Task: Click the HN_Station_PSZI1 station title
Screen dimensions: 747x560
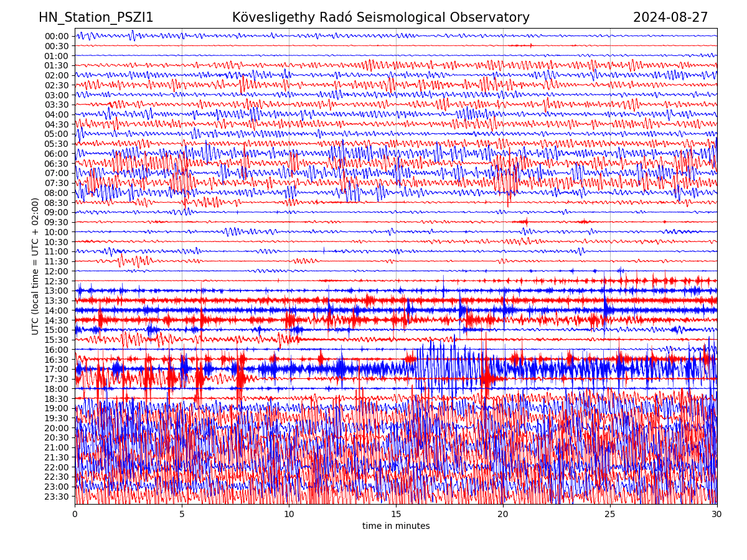Action: click(x=96, y=17)
